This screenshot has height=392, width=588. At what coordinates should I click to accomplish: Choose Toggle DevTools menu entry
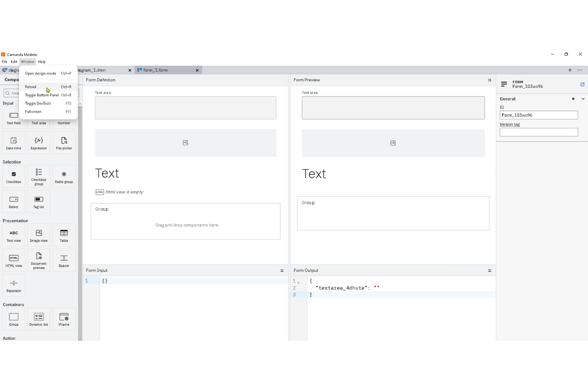(38, 104)
